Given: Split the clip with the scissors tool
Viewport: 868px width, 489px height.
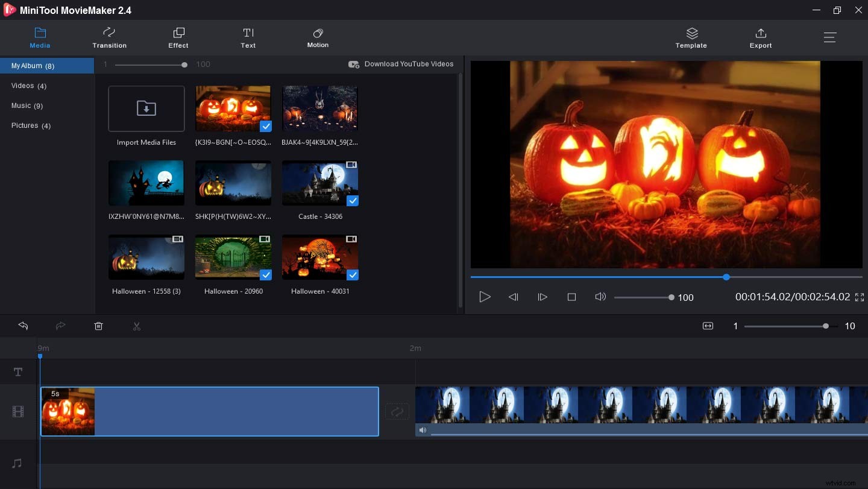Looking at the screenshot, I should click(137, 326).
